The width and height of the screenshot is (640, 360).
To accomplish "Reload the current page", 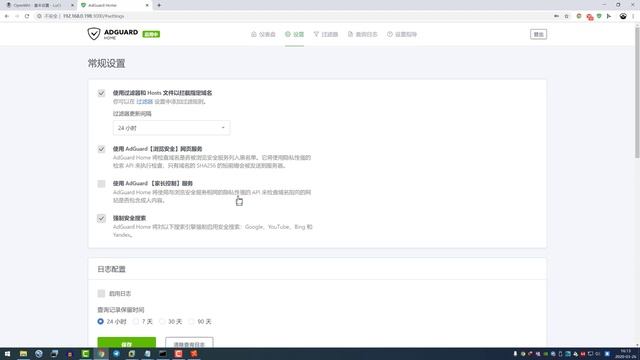I will (x=27, y=16).
